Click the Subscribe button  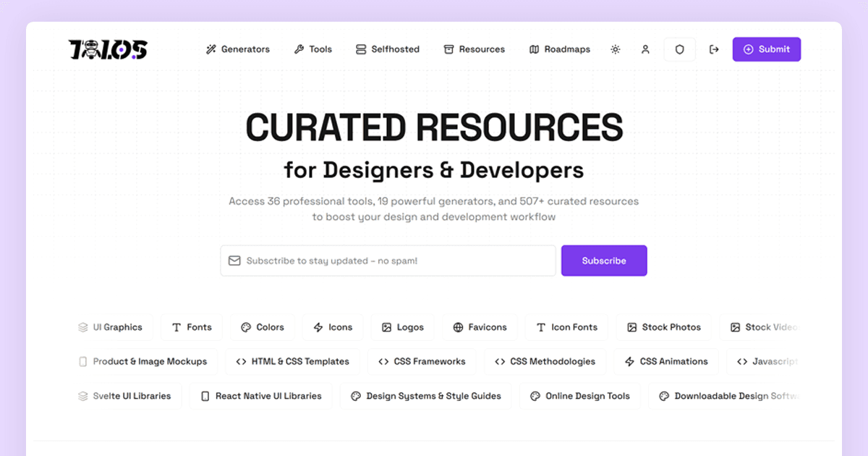click(x=604, y=261)
